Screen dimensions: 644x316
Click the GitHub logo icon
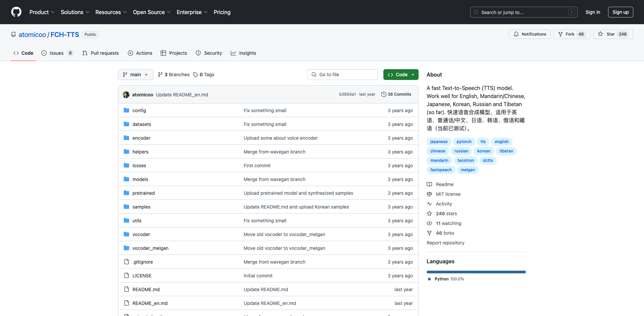16,12
